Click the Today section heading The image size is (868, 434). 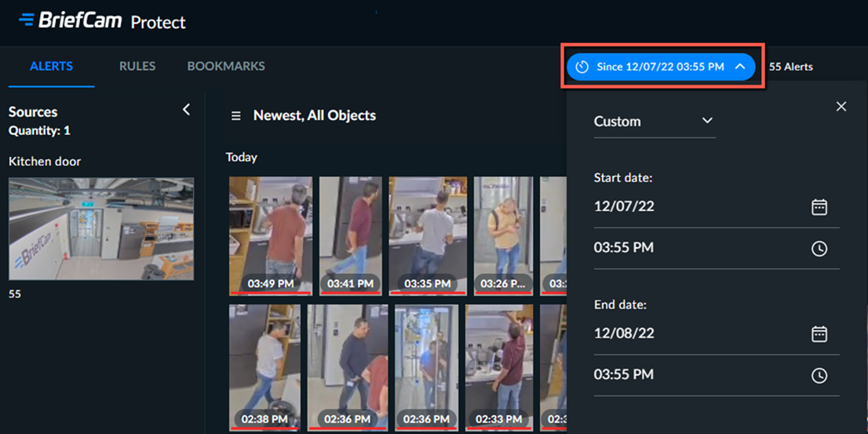(x=242, y=158)
